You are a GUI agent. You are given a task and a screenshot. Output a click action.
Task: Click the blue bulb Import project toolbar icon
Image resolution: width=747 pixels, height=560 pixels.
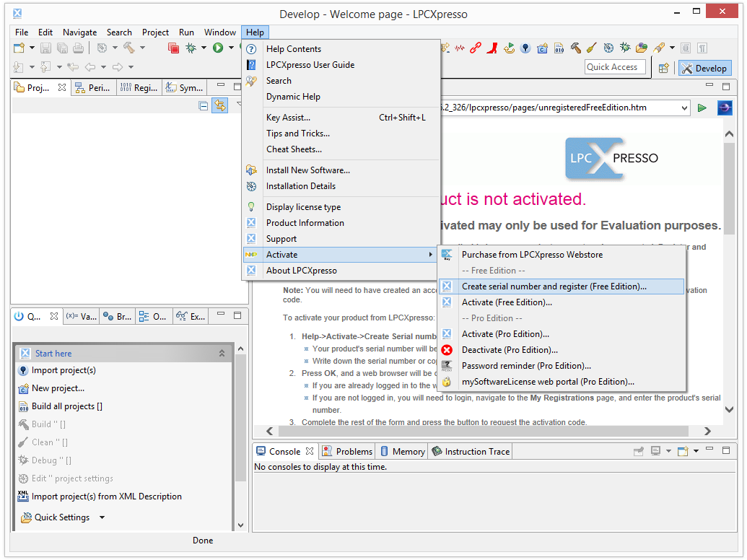pyautogui.click(x=525, y=48)
